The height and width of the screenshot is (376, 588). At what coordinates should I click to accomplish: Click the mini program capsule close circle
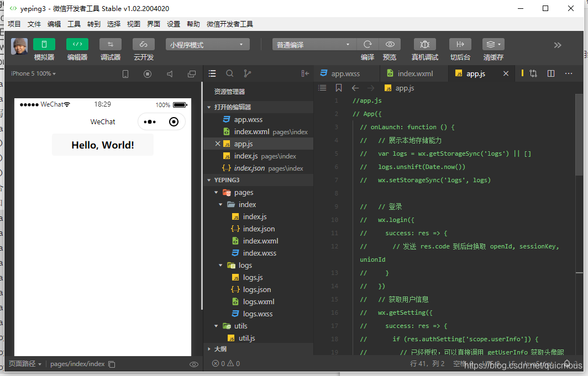tap(174, 121)
